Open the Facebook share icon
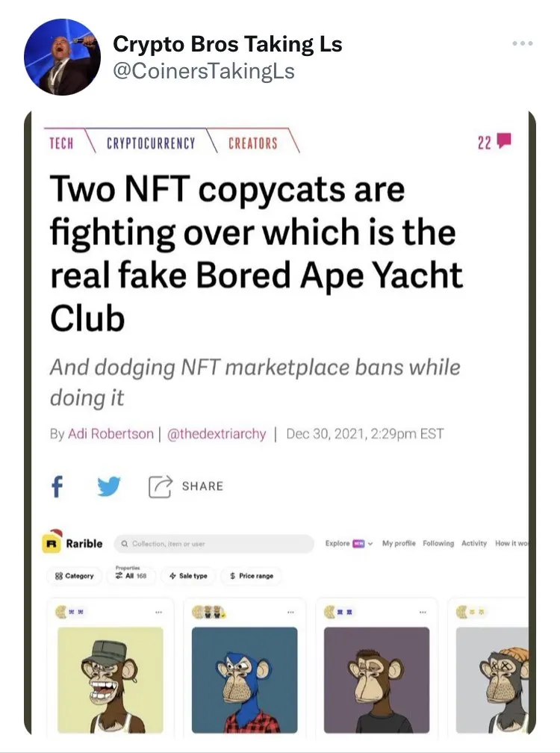This screenshot has width=560, height=753. (57, 486)
